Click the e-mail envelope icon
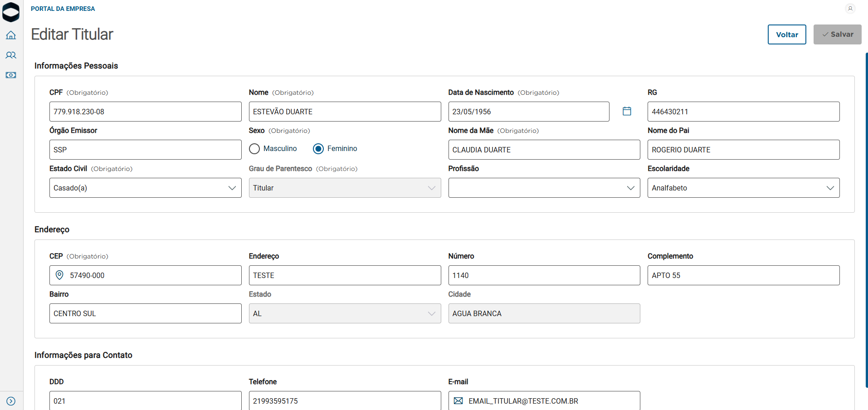Viewport: 868px width, 410px height. click(458, 401)
